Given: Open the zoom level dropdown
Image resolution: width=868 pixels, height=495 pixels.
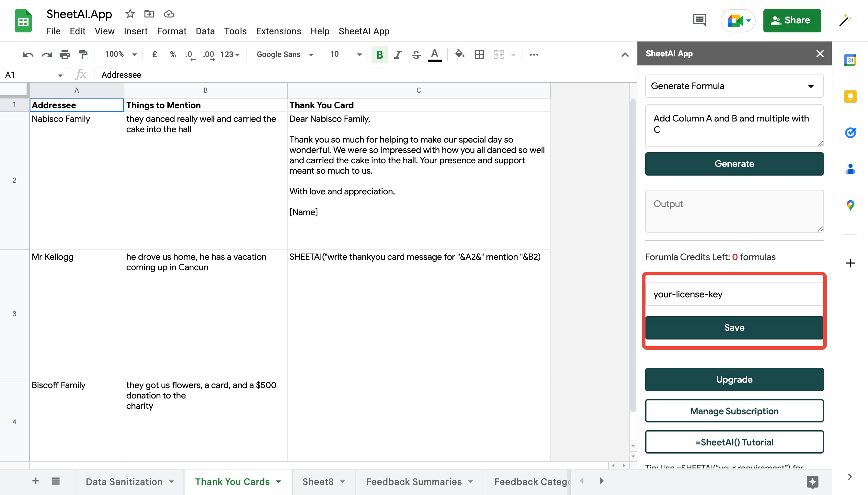Looking at the screenshot, I should [121, 54].
